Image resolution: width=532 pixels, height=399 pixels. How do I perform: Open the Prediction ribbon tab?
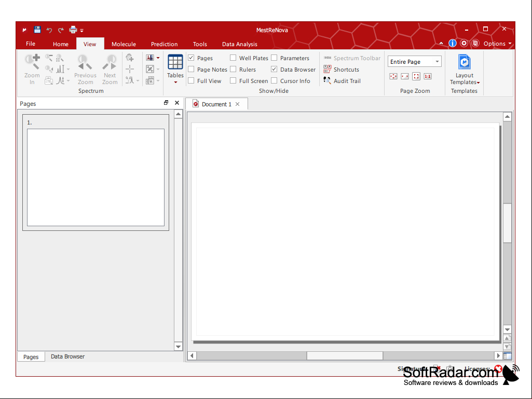pyautogui.click(x=164, y=44)
